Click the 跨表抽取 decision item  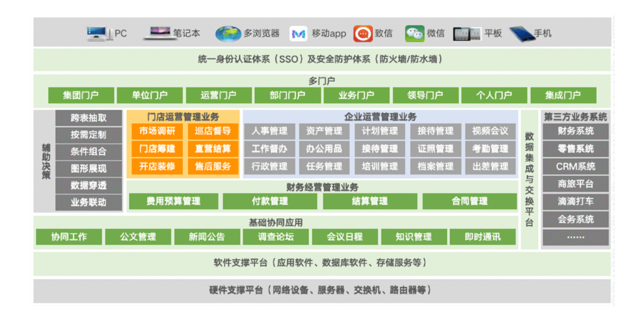tap(89, 117)
